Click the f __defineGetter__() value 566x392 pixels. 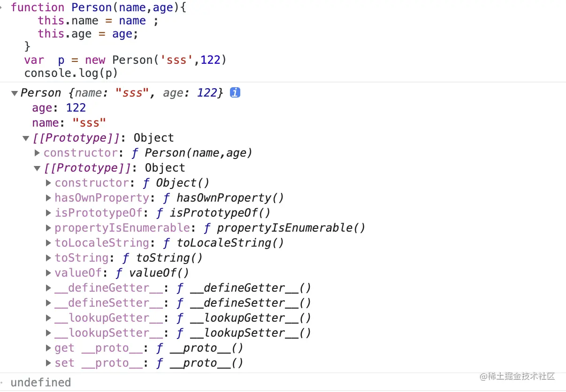pyautogui.click(x=244, y=288)
